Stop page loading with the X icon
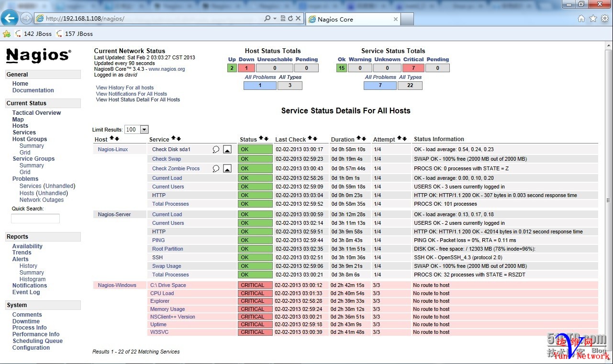 click(x=298, y=19)
